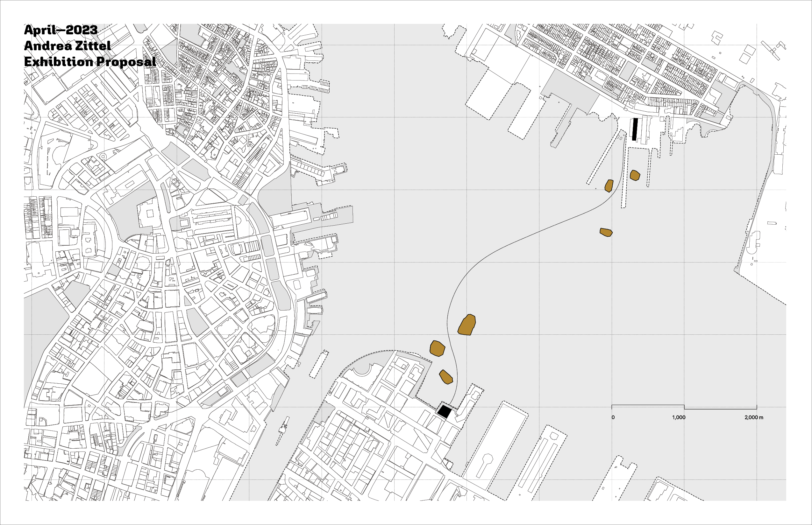The height and width of the screenshot is (525, 812).
Task: Click the "2,000 m" scale bar label
Action: point(754,417)
